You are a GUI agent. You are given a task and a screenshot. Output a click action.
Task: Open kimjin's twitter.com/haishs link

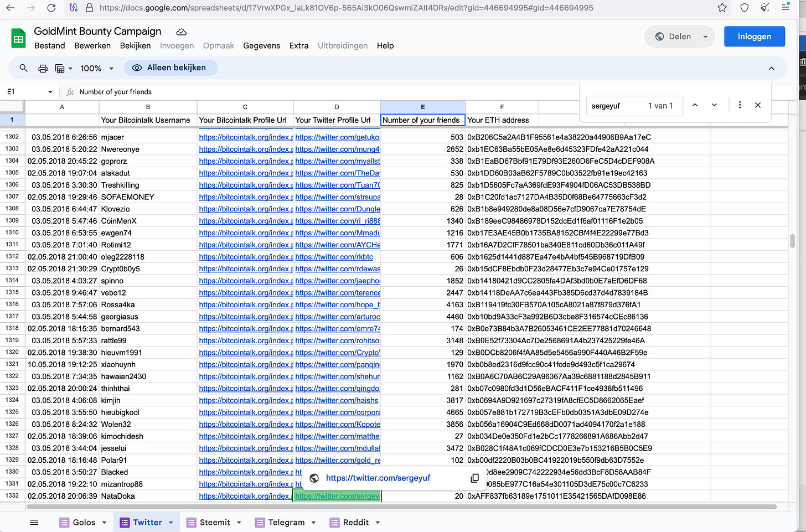pyautogui.click(x=337, y=400)
